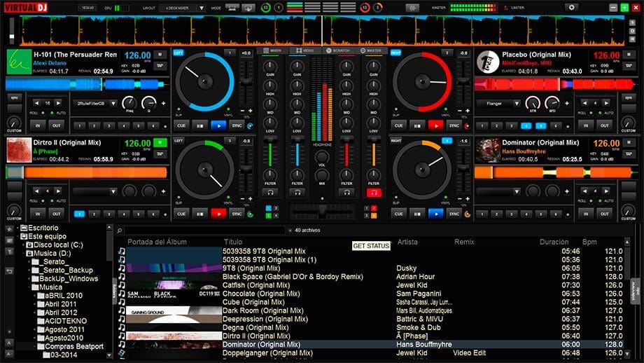
Task: Click SYNC on the Placebo deck
Action: (454, 125)
